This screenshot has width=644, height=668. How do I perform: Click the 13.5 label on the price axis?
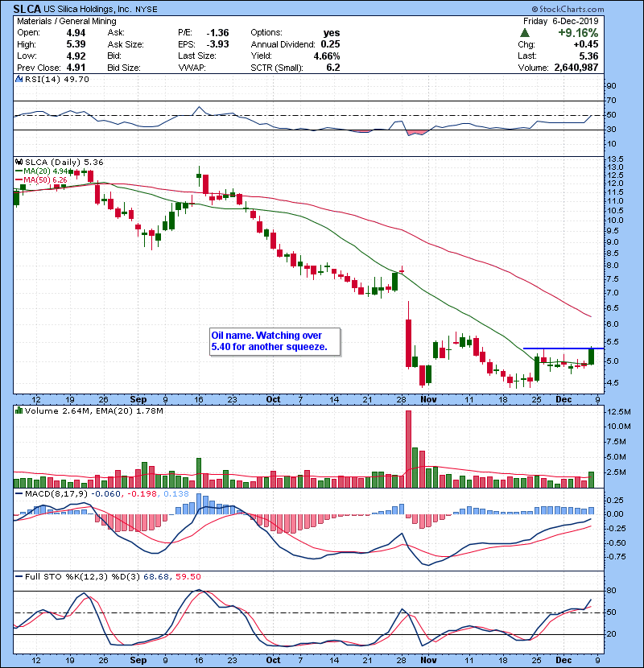click(x=614, y=159)
